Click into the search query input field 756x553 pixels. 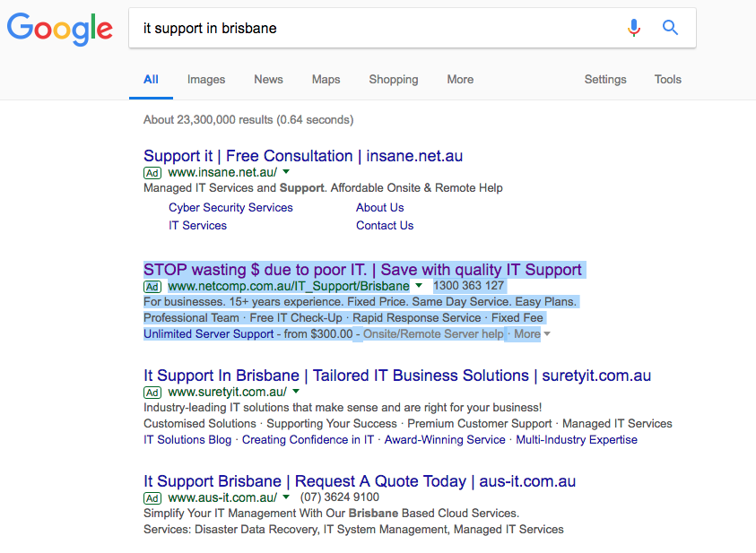pyautogui.click(x=376, y=28)
